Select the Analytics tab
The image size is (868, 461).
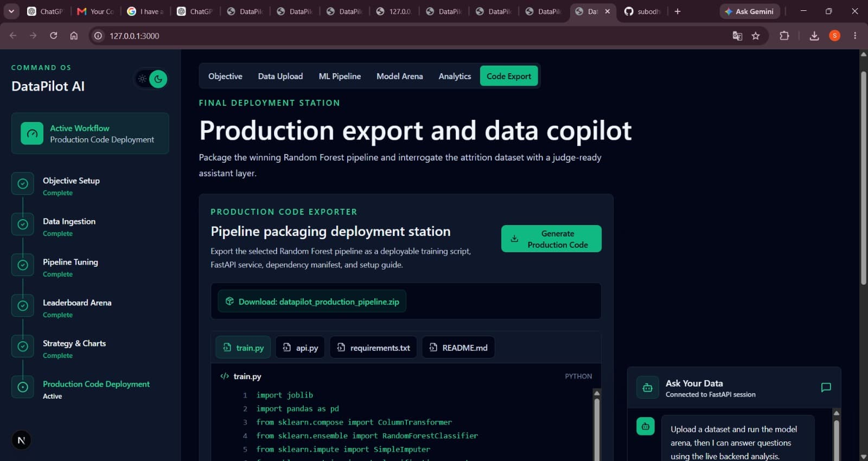coord(455,76)
